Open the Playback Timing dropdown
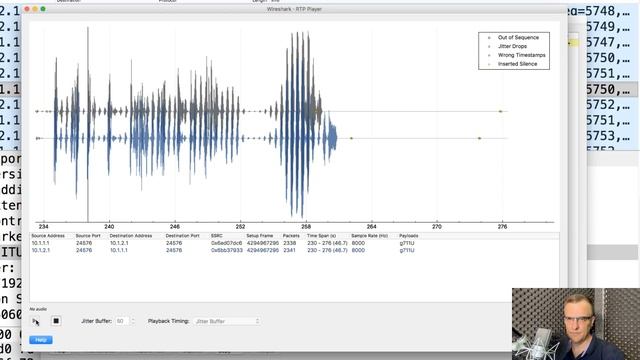 227,321
